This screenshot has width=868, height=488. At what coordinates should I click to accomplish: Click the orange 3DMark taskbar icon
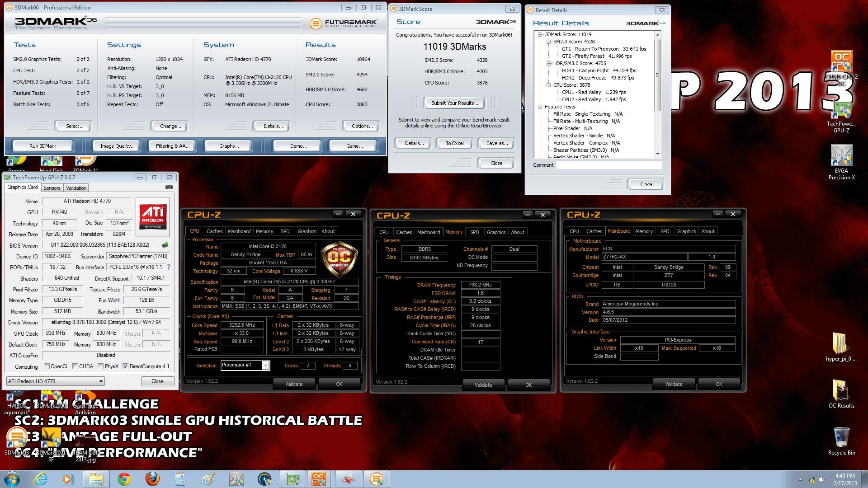coord(377,479)
